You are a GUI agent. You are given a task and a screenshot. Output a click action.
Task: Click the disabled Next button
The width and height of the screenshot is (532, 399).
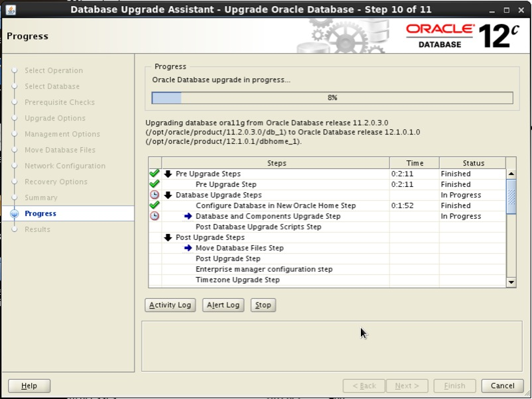pos(407,386)
